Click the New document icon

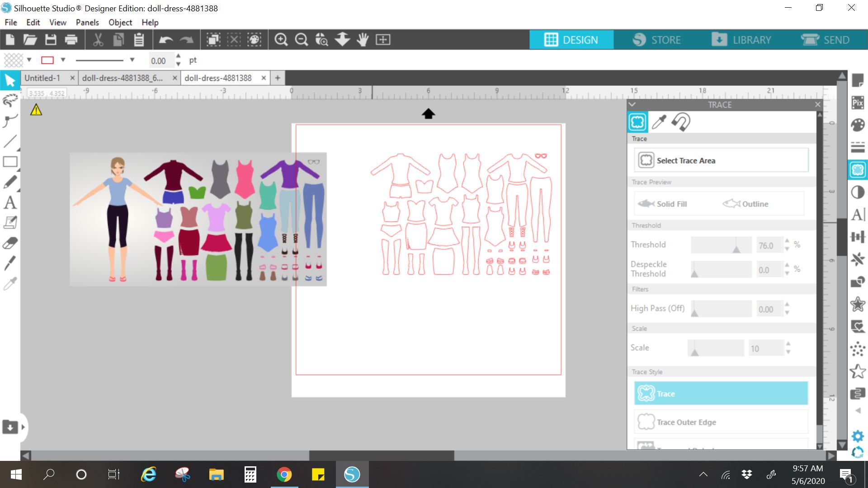point(10,40)
